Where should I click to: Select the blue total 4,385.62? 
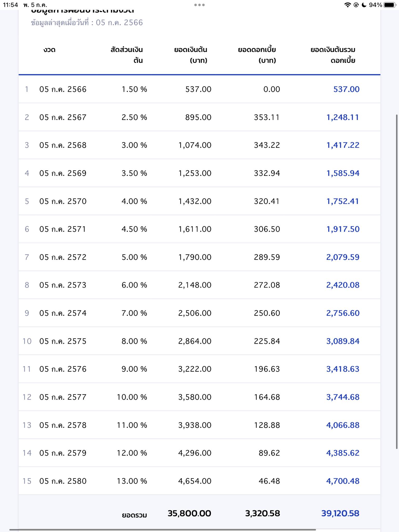tap(343, 453)
